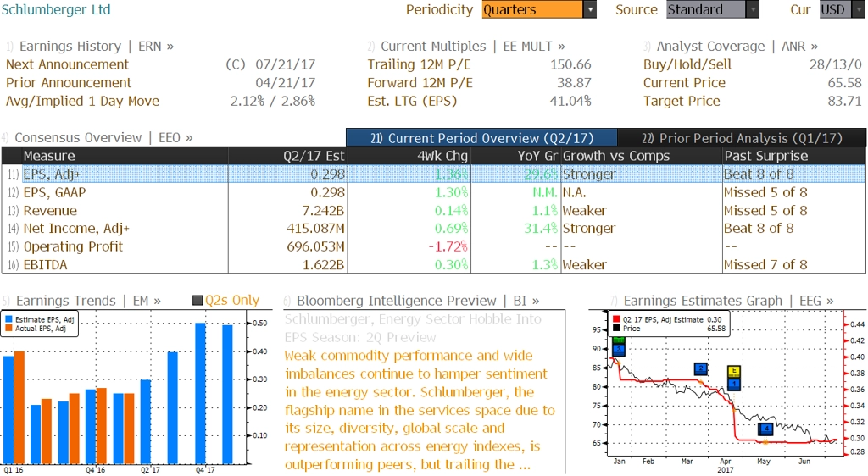
Task: Click orange Actual EPS, Adj legend swatch
Action: [8, 329]
